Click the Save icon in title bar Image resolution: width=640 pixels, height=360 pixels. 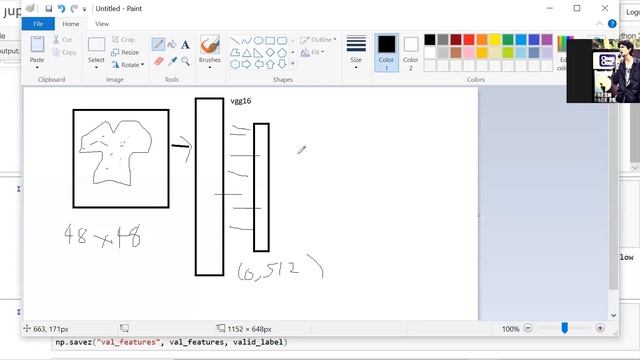49,9
